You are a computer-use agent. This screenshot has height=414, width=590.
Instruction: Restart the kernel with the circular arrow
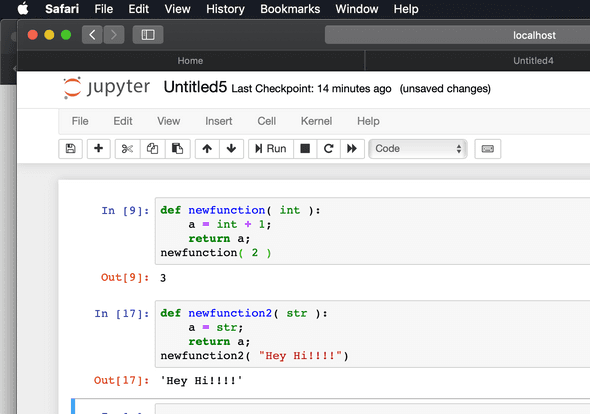[328, 149]
